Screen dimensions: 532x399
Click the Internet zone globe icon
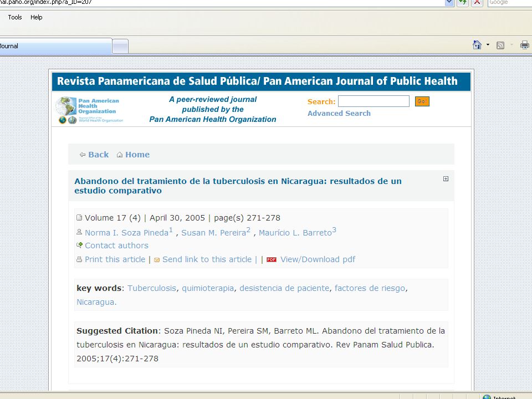487,397
